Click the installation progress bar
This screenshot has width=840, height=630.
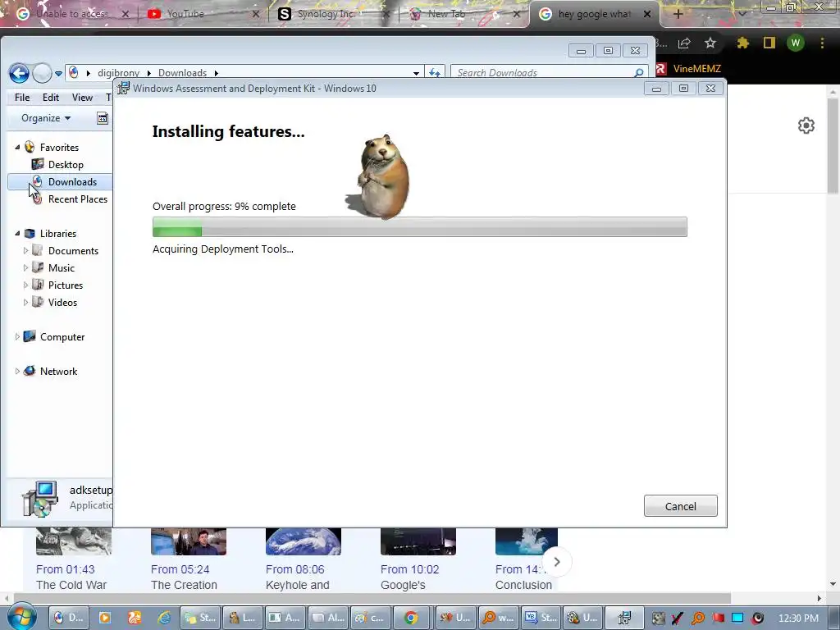419,227
